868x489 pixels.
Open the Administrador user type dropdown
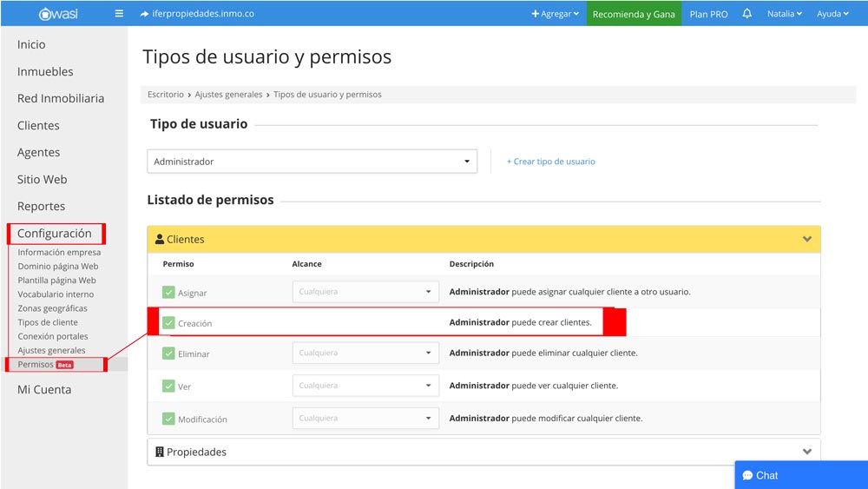(x=312, y=162)
